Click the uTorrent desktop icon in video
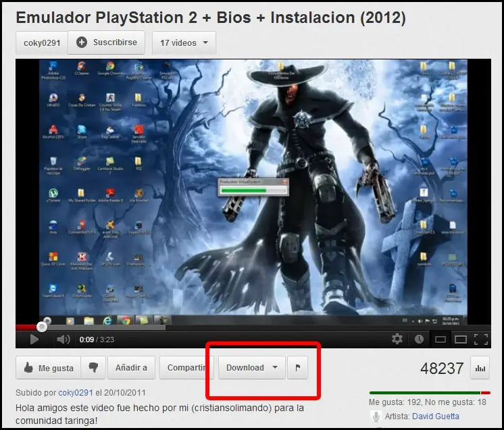 [x=53, y=196]
